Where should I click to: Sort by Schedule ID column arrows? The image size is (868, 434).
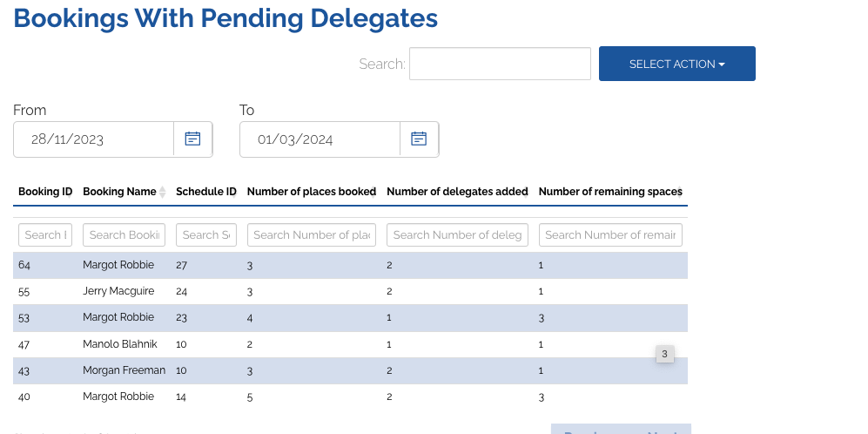coord(239,192)
